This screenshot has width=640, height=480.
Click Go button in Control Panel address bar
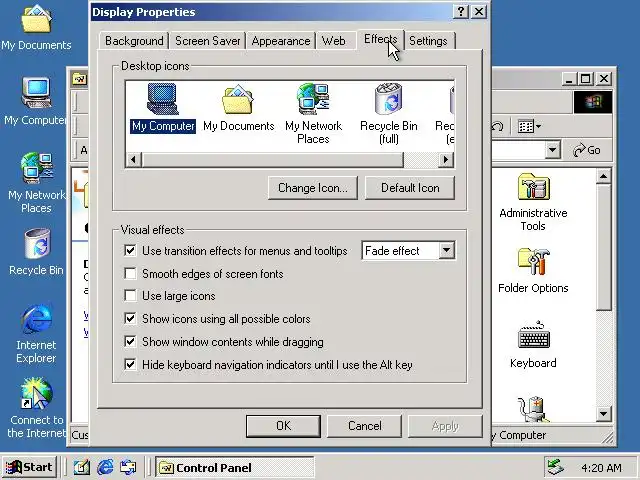[587, 150]
